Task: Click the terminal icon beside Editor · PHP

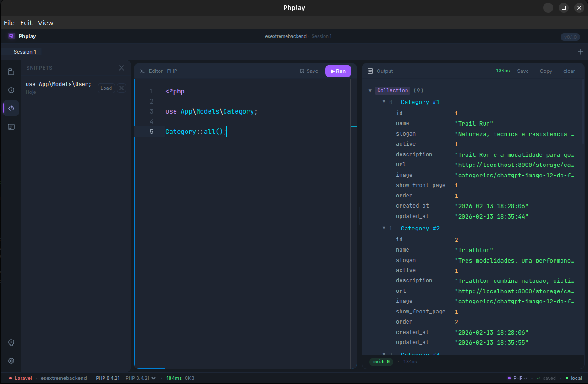Action: click(x=143, y=71)
